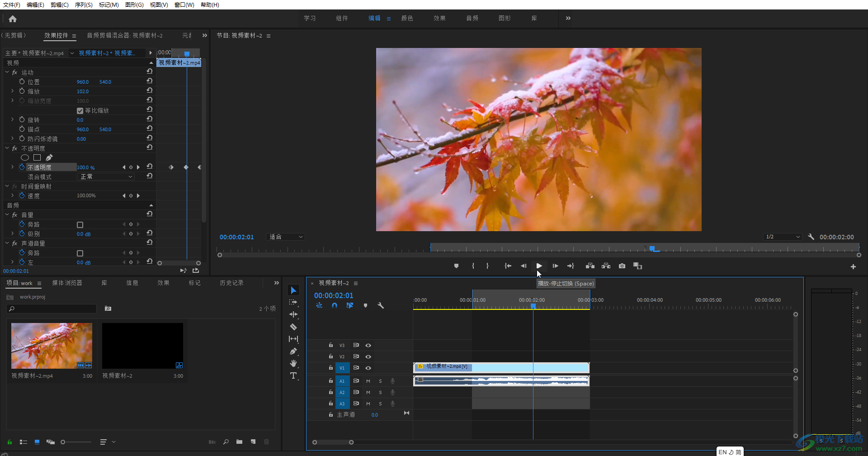
Task: Select the Slip tool
Action: [293, 339]
